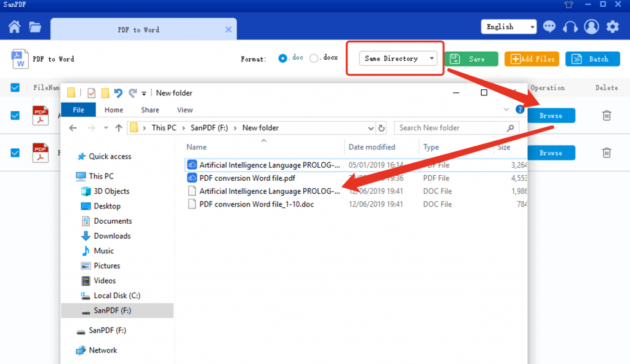This screenshot has height=364, width=630.
Task: Open the Same Directory dropdown
Action: 398,58
